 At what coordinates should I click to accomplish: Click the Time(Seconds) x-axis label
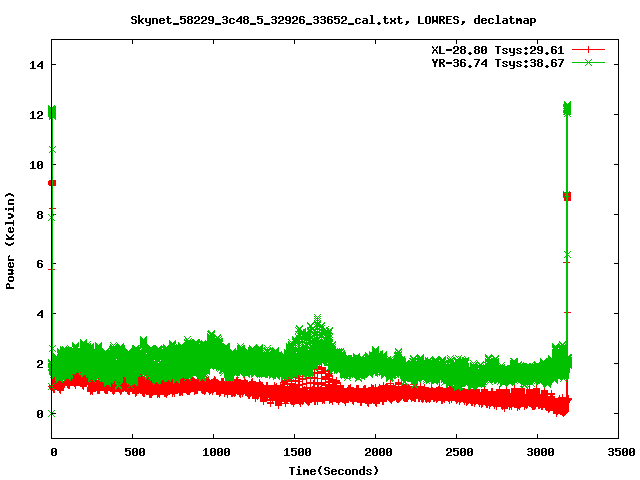point(334,471)
